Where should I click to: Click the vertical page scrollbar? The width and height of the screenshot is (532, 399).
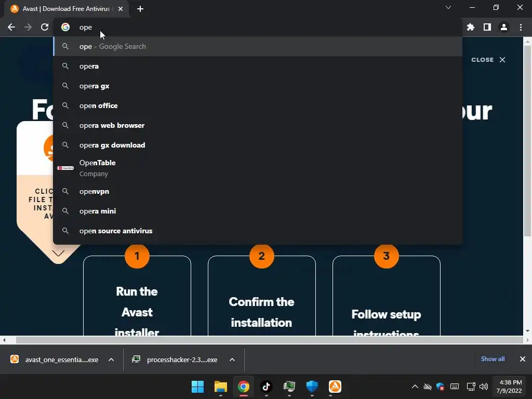[x=527, y=141]
